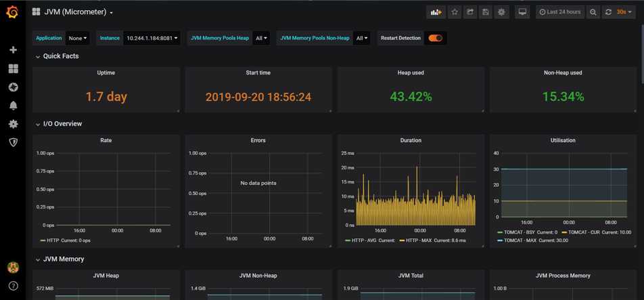The height and width of the screenshot is (300, 644).
Task: Star this dashboard as favorite
Action: (x=455, y=12)
